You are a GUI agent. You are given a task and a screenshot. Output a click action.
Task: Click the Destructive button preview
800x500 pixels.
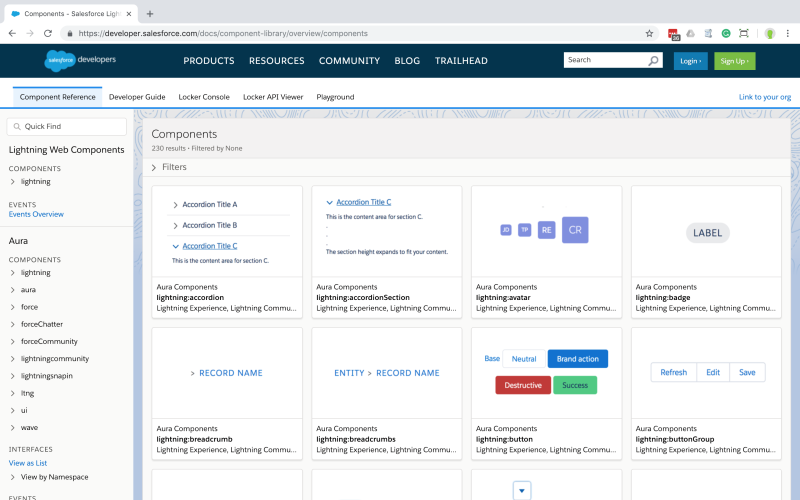click(x=523, y=385)
